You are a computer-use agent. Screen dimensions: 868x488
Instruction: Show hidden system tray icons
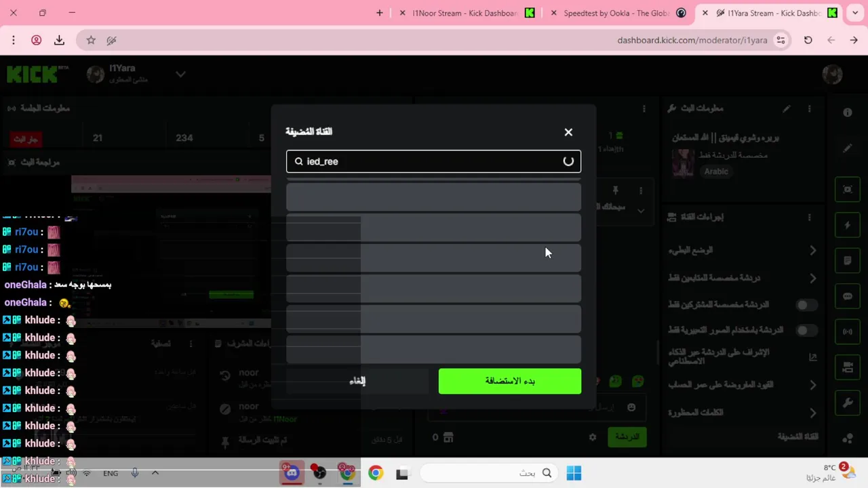coord(155,473)
